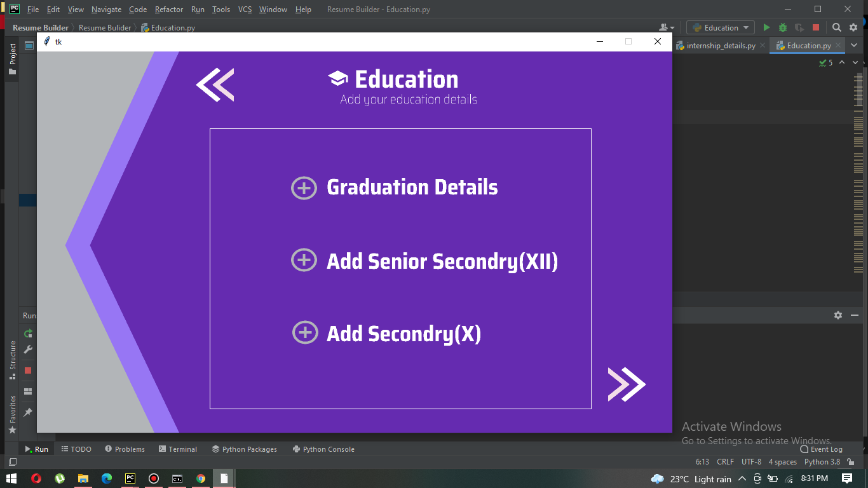Click the plus icon beside Graduation Details
868x488 pixels.
coord(304,187)
